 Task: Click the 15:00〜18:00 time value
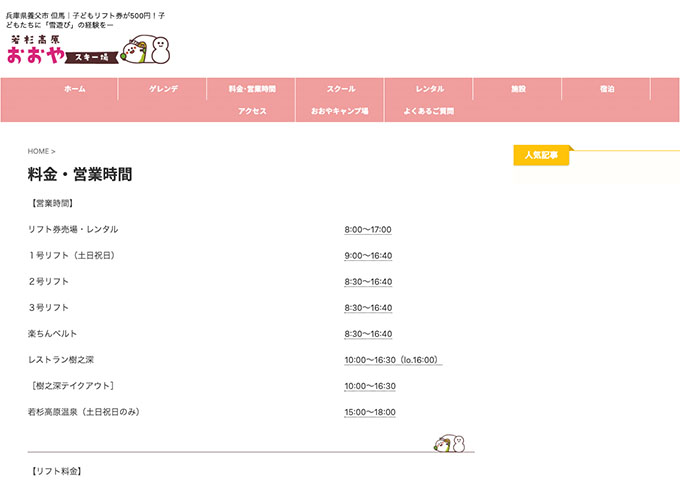click(x=370, y=412)
